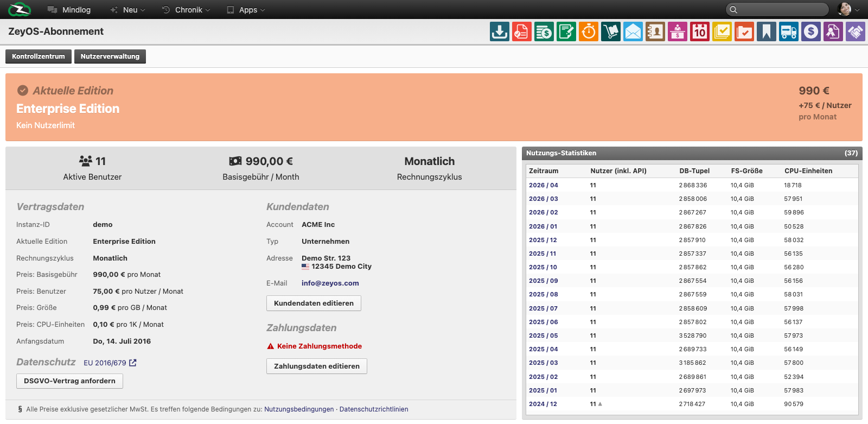868x424 pixels.
Task: Open the red document checklist app icon
Action: coord(521,31)
